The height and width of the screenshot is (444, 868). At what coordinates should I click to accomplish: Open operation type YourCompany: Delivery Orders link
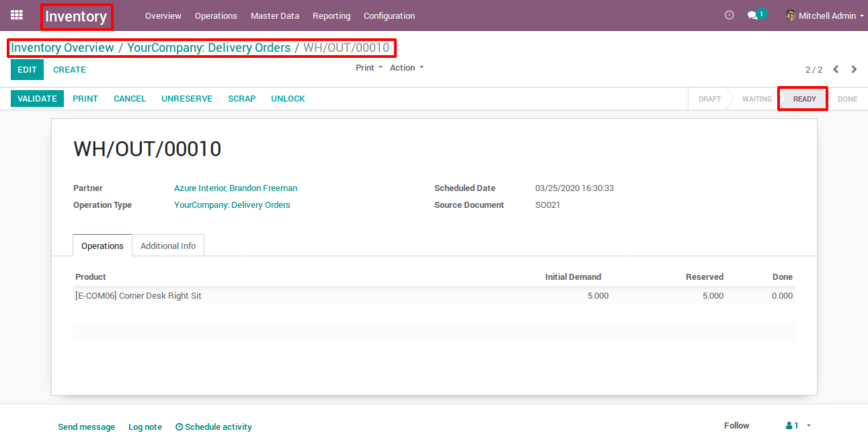tap(232, 205)
